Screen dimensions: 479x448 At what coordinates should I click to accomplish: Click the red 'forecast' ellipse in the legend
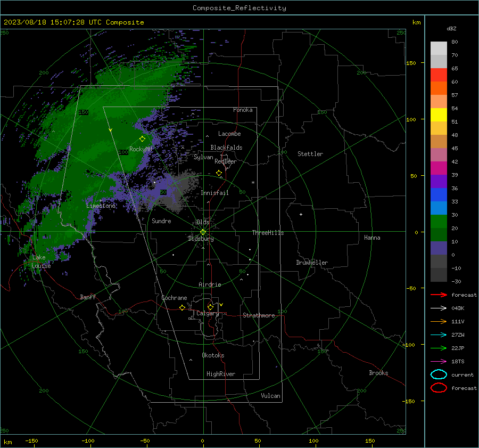[x=439, y=388]
